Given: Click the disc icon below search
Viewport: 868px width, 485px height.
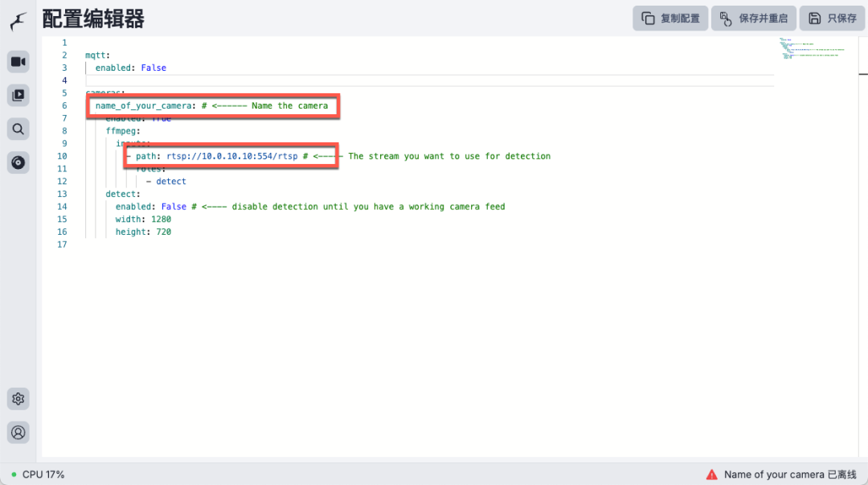Looking at the screenshot, I should (x=18, y=162).
